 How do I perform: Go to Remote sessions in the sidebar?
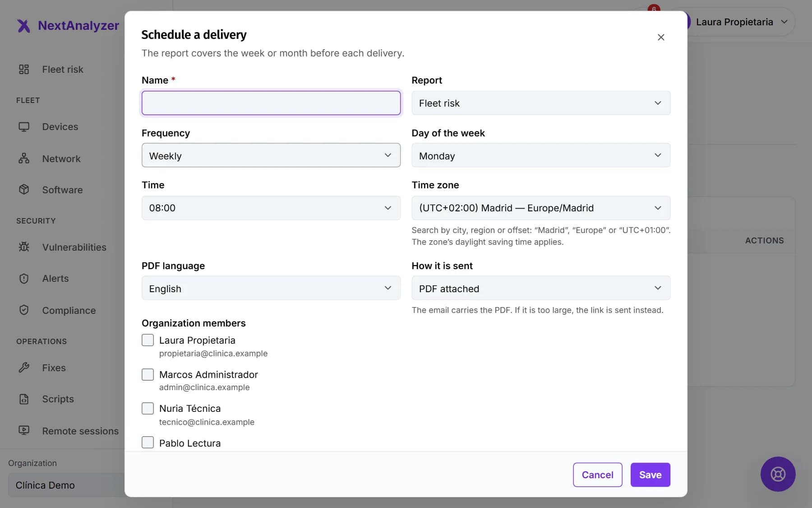(x=80, y=431)
